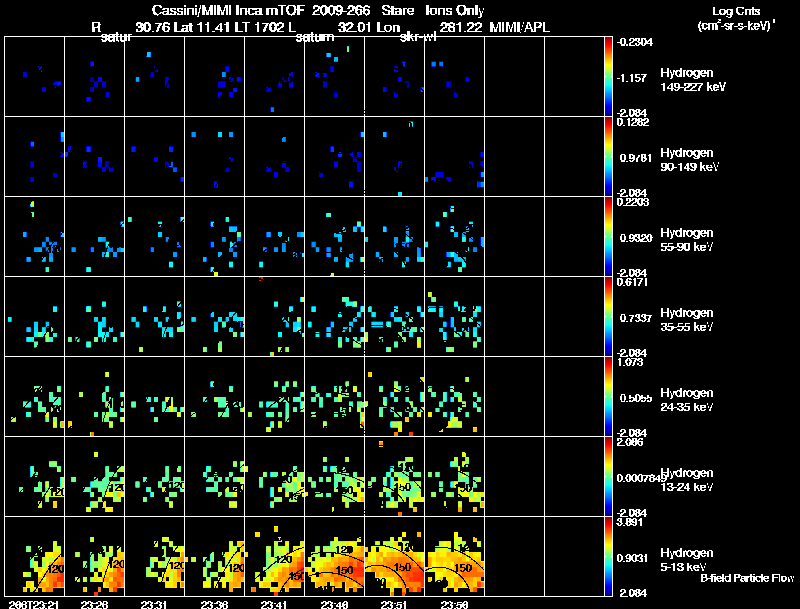
Task: Click the 'Hydrogen 24-35 keV' row label
Action: pos(687,400)
